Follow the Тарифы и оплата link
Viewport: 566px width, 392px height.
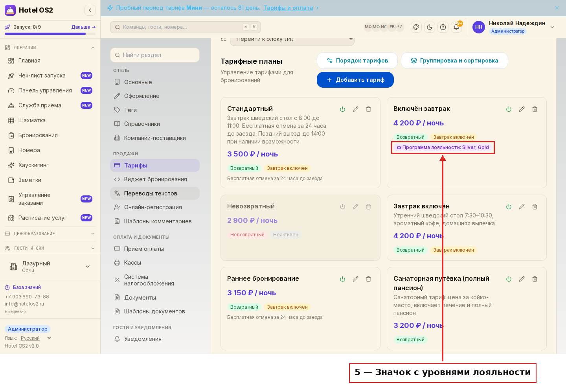point(288,8)
